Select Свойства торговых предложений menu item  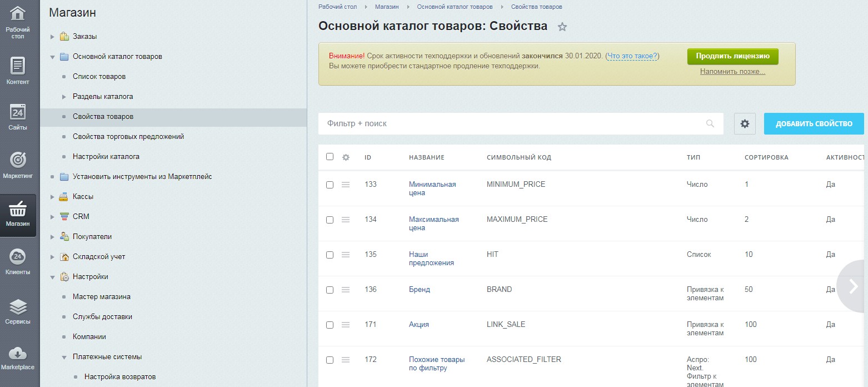(x=128, y=137)
